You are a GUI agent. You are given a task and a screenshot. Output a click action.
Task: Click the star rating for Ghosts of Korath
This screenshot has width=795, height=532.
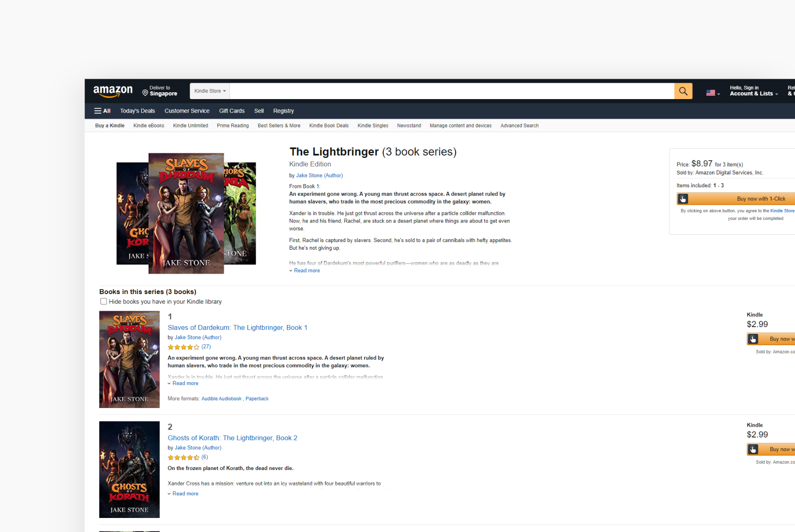coord(183,458)
